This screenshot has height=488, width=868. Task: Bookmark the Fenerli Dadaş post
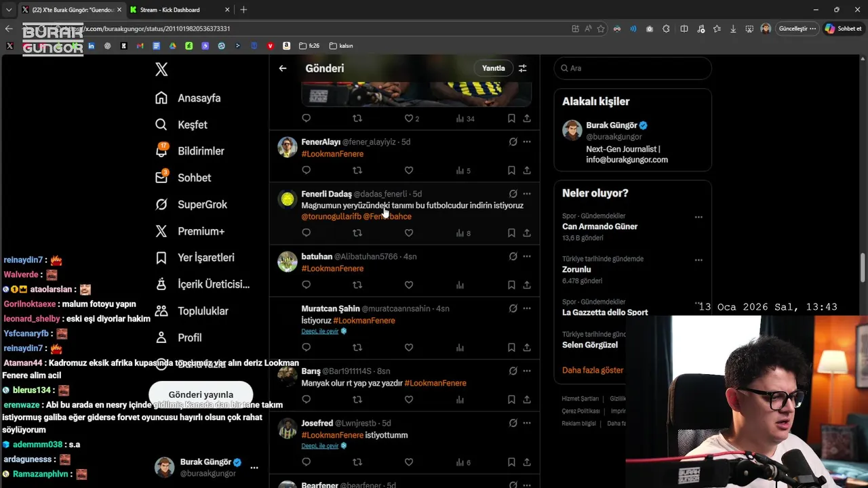click(x=511, y=232)
